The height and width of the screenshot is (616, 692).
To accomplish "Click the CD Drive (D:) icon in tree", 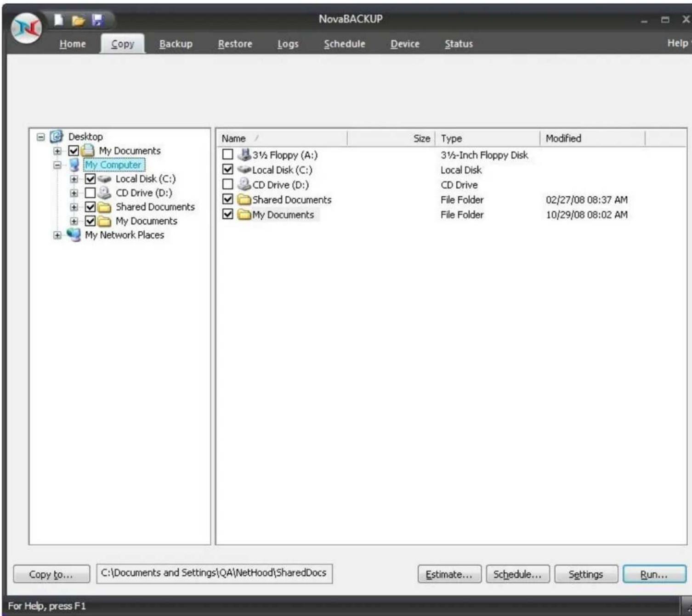I will 105,193.
